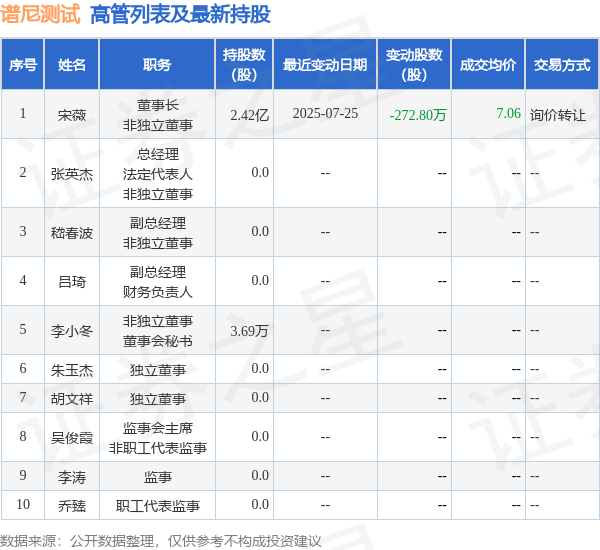Click the name 张英杰
600x550 pixels.
72,174
